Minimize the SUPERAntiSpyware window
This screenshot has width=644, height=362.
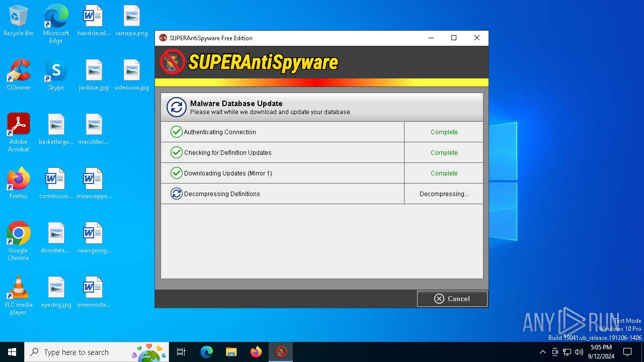point(431,38)
